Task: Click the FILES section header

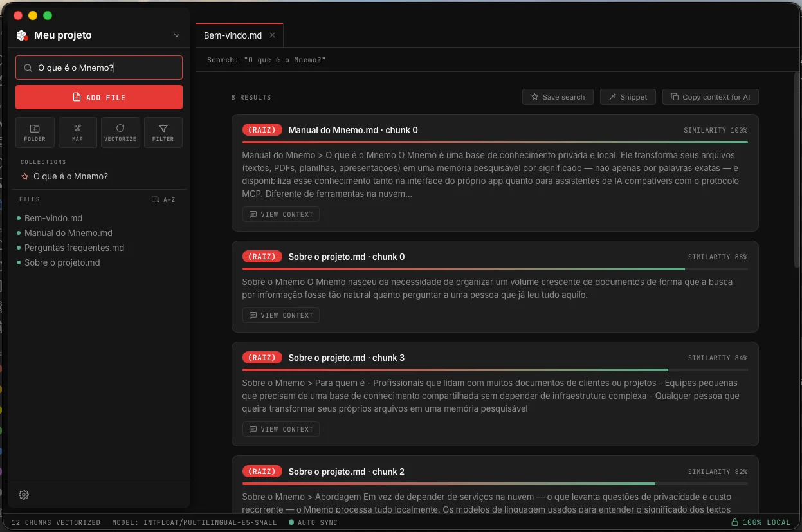Action: (x=30, y=199)
